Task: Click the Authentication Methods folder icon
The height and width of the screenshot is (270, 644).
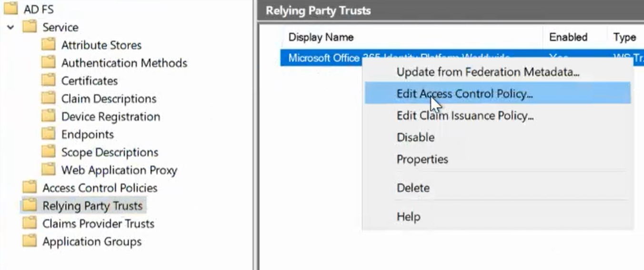Action: [48, 63]
